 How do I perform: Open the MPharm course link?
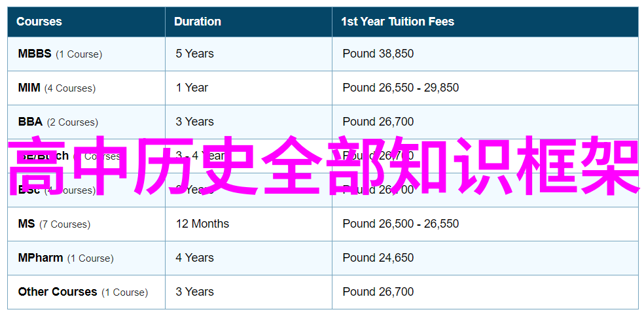[41, 258]
